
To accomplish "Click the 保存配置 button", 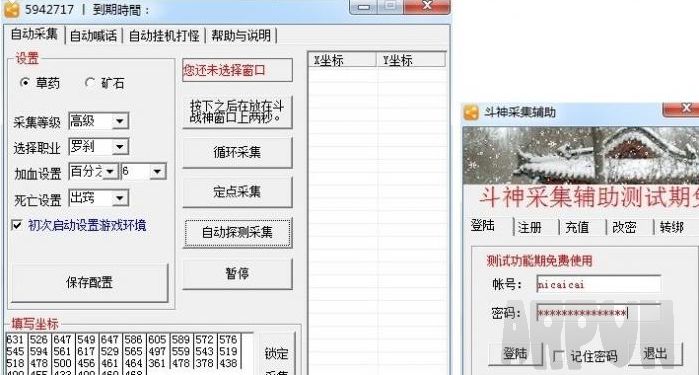I will coord(90,282).
